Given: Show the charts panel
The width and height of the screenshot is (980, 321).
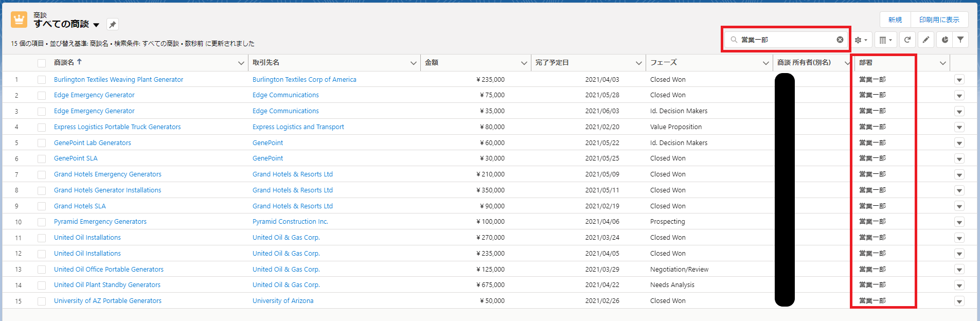Looking at the screenshot, I should coord(945,40).
